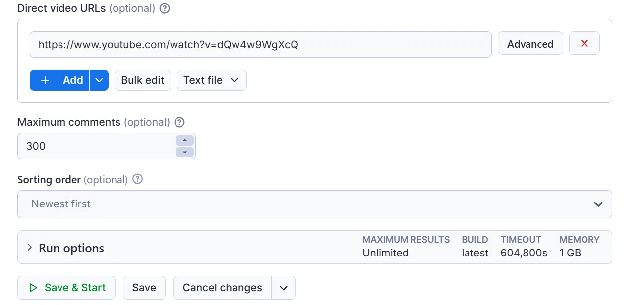
Task: Open the arrow menu beside Cancel changes
Action: tap(284, 288)
